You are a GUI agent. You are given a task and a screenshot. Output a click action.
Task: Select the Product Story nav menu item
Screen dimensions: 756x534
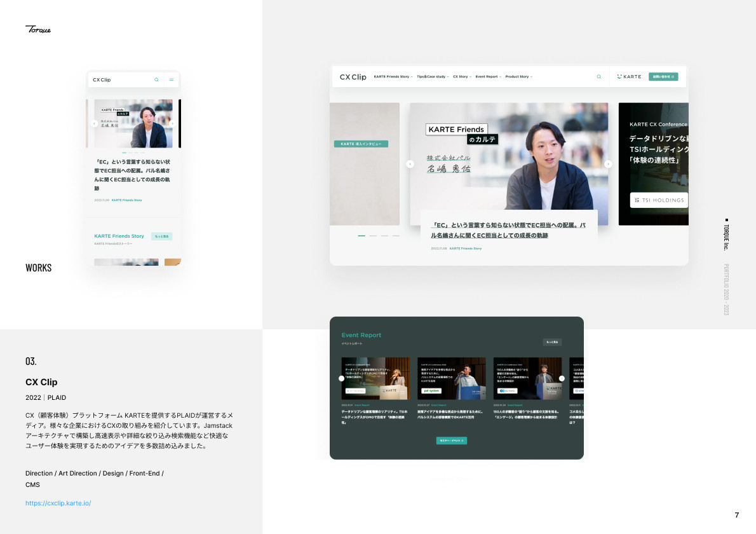[x=518, y=76]
